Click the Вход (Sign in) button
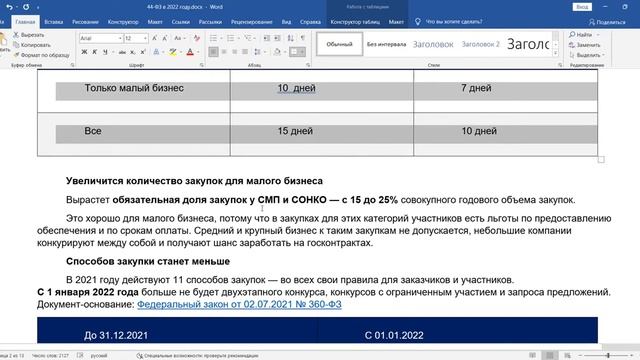This screenshot has height=360, width=640. pos(582,7)
